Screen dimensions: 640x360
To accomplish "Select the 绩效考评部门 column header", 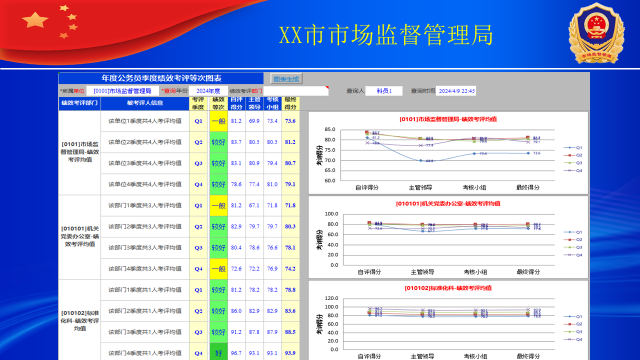I will pyautogui.click(x=80, y=103).
